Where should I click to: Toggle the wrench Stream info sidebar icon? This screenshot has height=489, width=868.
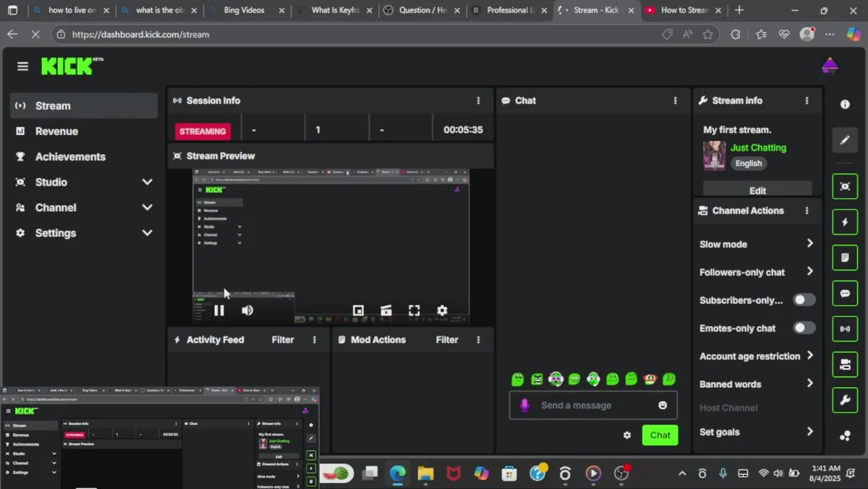coord(845,400)
